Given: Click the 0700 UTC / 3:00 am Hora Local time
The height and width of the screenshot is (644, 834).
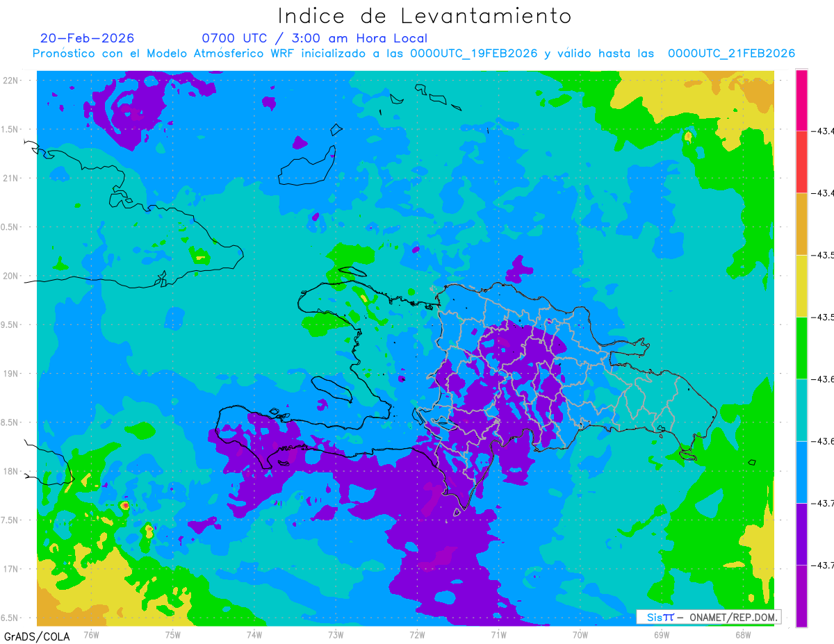Looking at the screenshot, I should [314, 38].
